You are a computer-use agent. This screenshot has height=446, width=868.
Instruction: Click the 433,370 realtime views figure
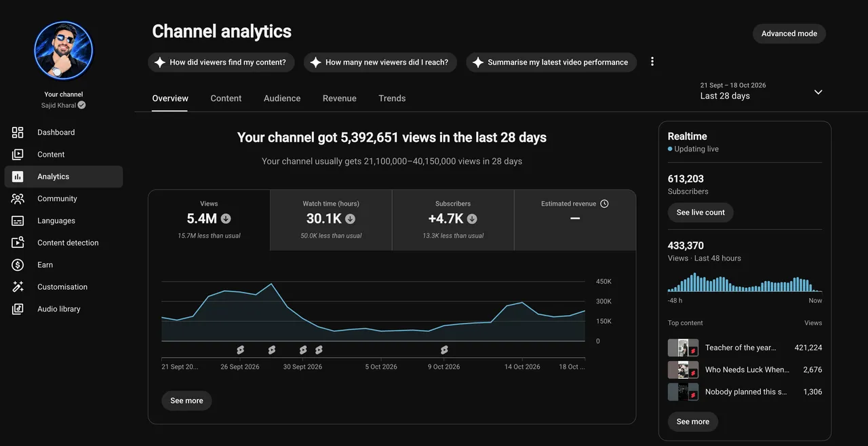(x=686, y=246)
